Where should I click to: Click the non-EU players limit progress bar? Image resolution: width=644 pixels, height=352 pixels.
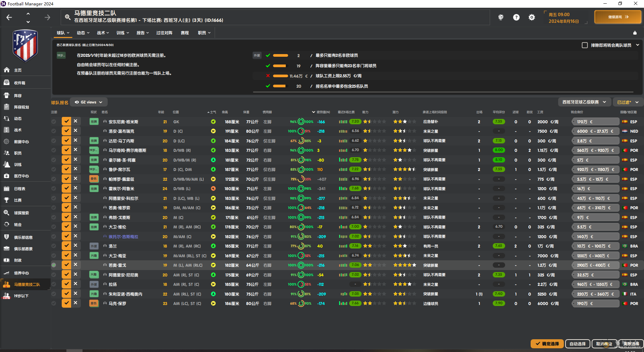coord(280,55)
